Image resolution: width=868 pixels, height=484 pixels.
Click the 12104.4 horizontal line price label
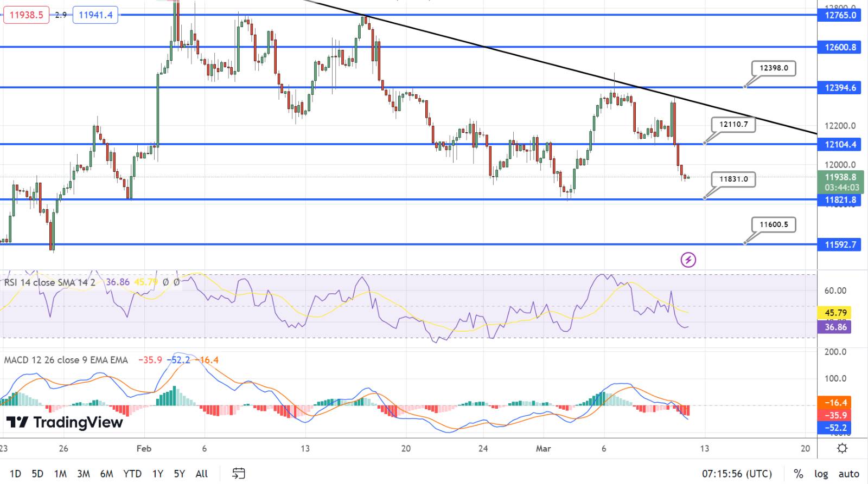[840, 144]
